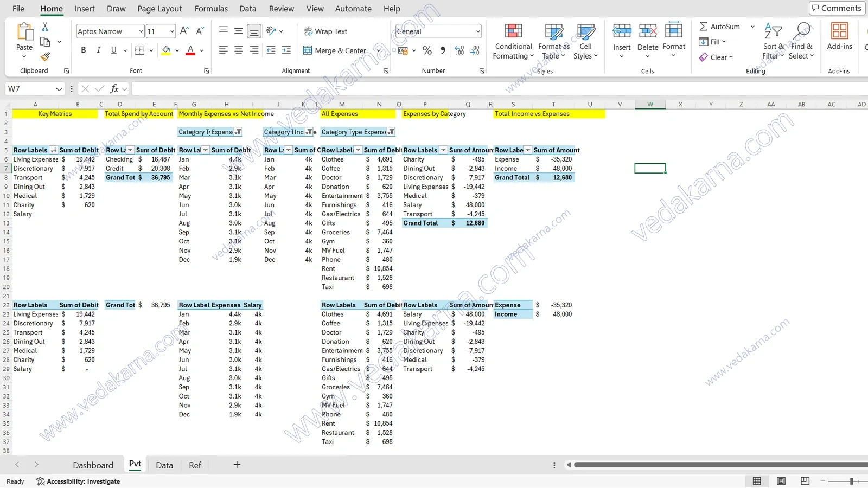Click the Format Painter brush icon
Image resolution: width=868 pixels, height=488 pixels.
coord(45,56)
